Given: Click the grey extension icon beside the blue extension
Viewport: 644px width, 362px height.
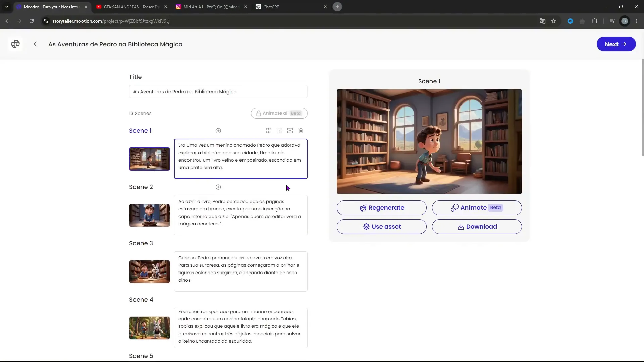Looking at the screenshot, I should (x=582, y=21).
